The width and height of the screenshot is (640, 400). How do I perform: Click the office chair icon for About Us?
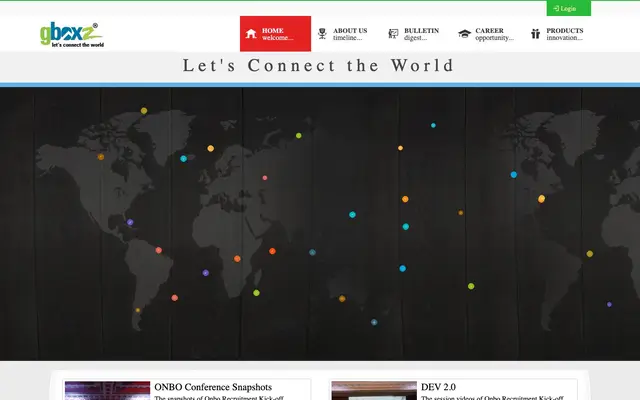[x=322, y=34]
